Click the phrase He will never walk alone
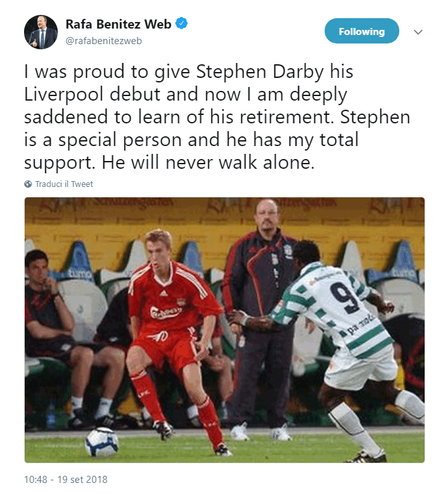 tap(208, 162)
